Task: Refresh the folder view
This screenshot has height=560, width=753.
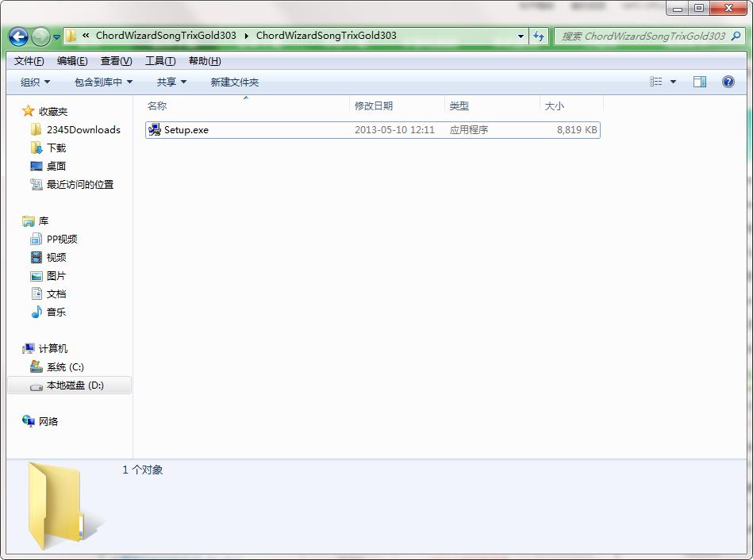Action: [x=539, y=36]
